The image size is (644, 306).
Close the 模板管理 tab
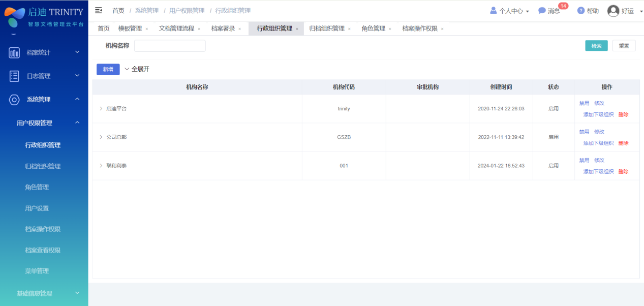coord(147,29)
